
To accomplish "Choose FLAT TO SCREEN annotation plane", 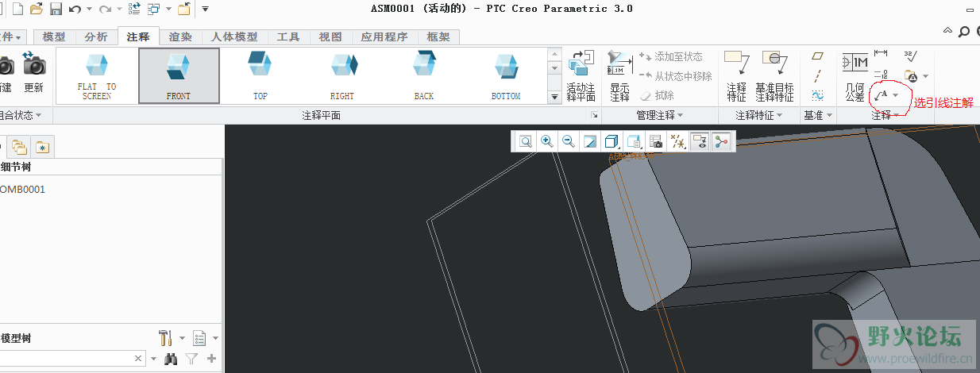I will click(97, 75).
